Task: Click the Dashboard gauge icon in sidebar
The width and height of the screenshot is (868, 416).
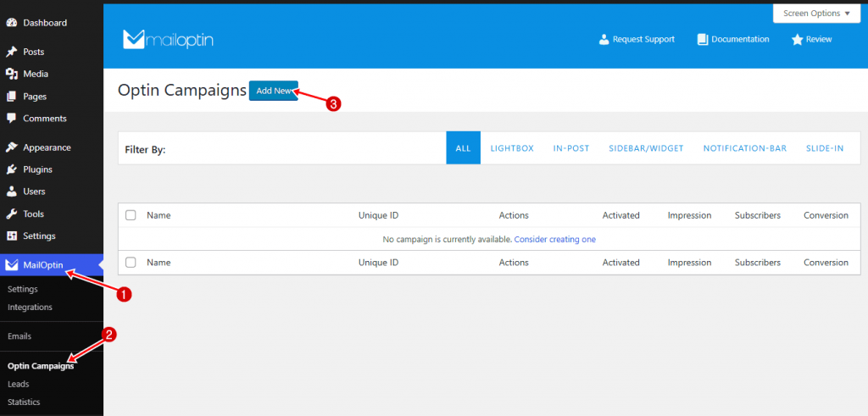Action: tap(11, 23)
